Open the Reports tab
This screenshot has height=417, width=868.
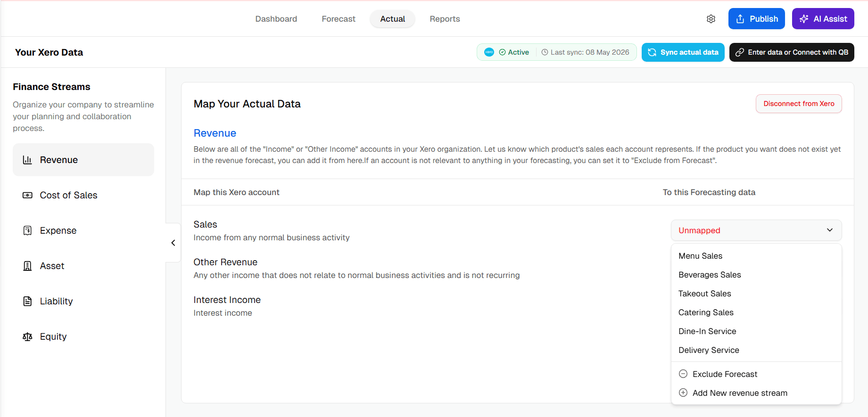pyautogui.click(x=445, y=19)
